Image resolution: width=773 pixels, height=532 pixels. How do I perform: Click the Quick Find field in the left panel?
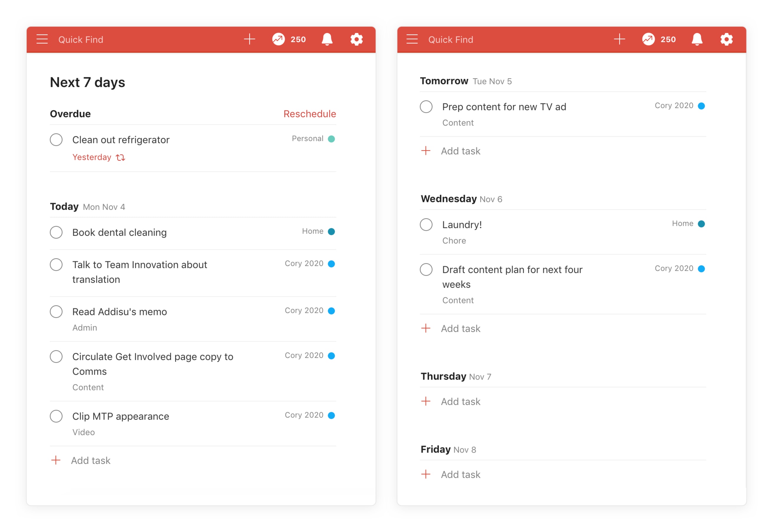pos(81,40)
